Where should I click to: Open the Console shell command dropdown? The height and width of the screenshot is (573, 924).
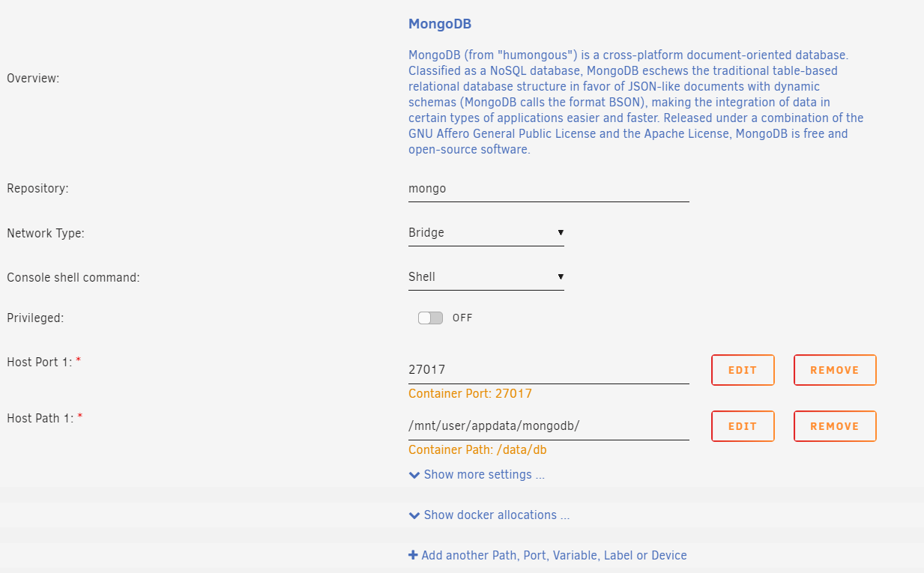[x=486, y=277]
